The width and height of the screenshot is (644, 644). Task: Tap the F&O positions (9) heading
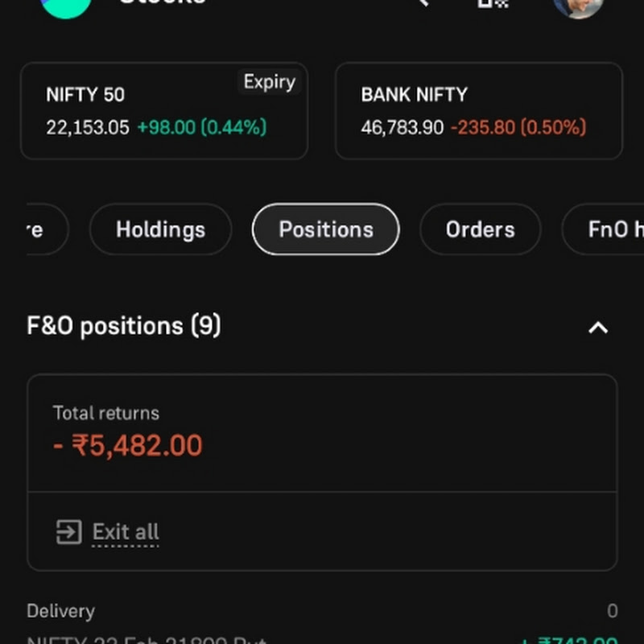tap(124, 326)
